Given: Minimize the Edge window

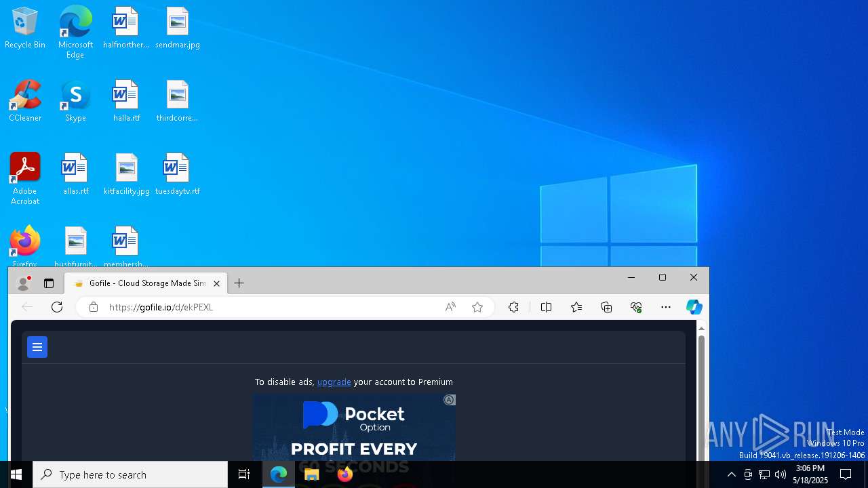Looking at the screenshot, I should tap(631, 277).
